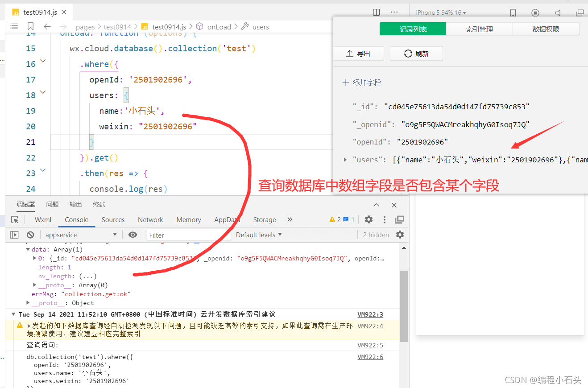Click the phone rotation icon near the device selector
The image size is (588, 388).
point(513,12)
